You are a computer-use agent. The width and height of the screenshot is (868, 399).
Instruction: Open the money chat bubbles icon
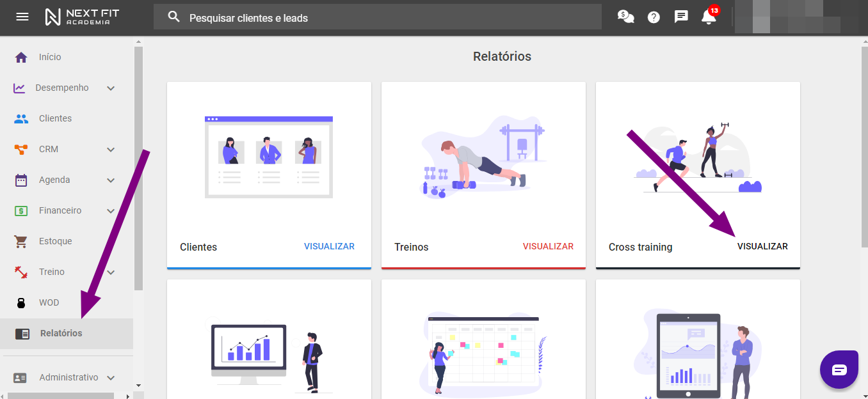point(625,17)
